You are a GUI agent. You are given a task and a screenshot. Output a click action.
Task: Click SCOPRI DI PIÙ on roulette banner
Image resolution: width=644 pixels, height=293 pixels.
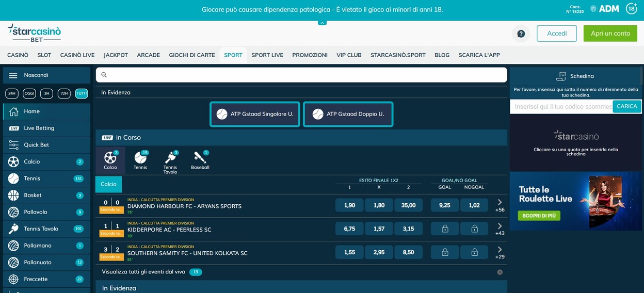coord(539,215)
